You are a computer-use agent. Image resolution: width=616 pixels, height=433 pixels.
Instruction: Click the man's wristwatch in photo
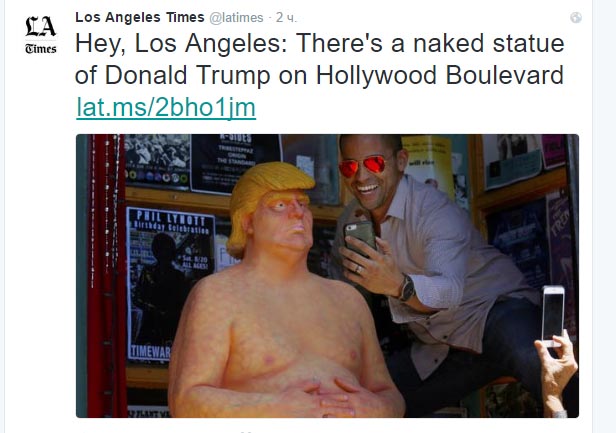pos(407,288)
